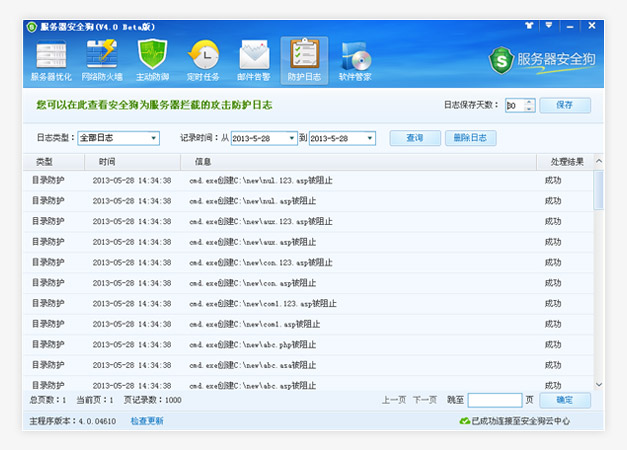Open the main menu icon in title bar
627x450 pixels.
550,25
